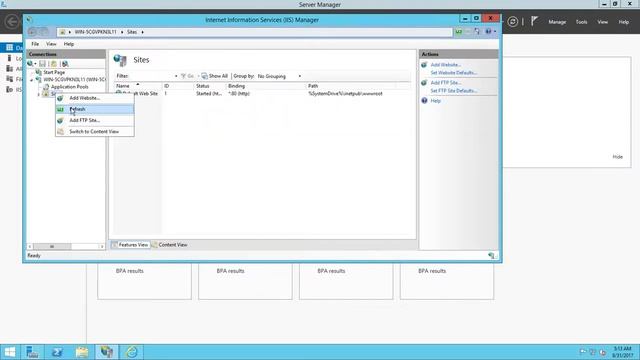Click the Server Manager notifications flag
This screenshot has height=360, width=640.
point(534,21)
